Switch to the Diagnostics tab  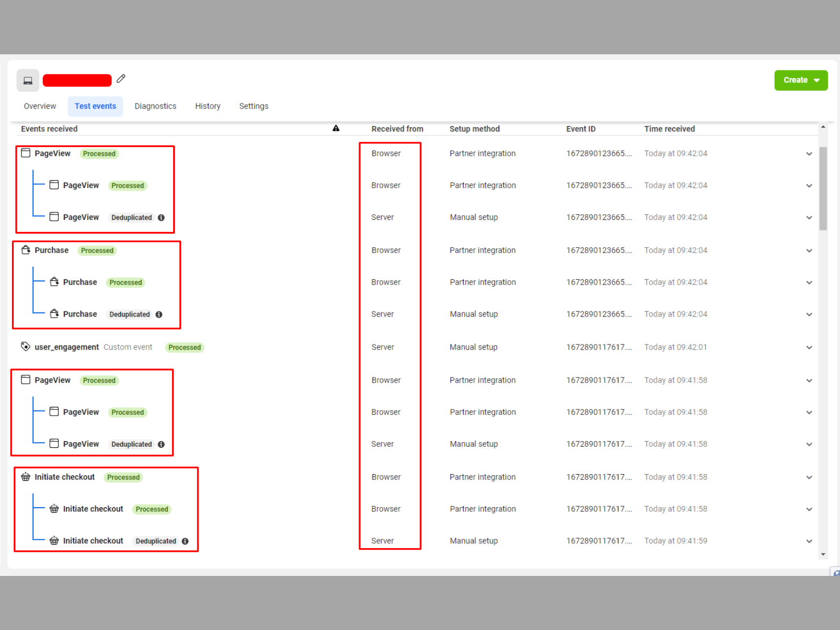pos(155,106)
